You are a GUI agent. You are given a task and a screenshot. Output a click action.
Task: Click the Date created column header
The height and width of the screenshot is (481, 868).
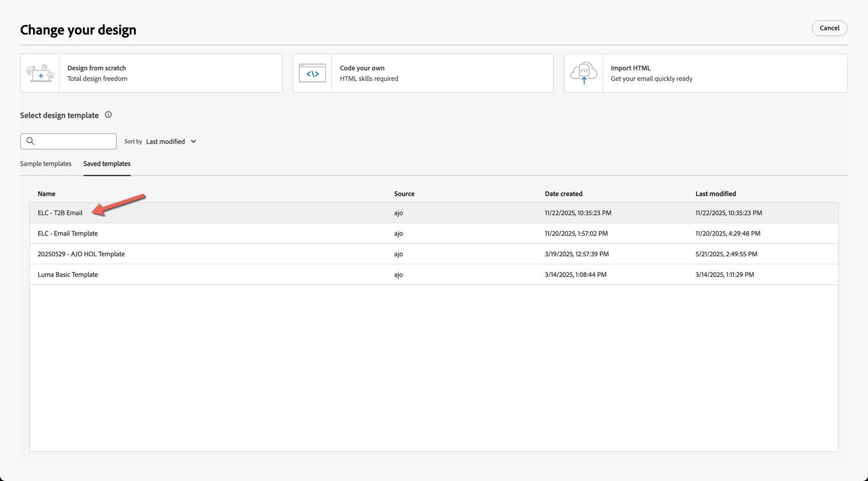pyautogui.click(x=564, y=194)
